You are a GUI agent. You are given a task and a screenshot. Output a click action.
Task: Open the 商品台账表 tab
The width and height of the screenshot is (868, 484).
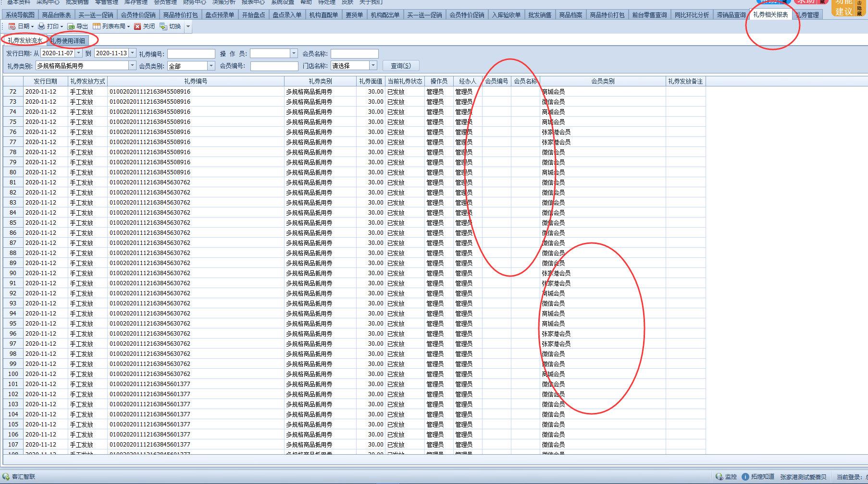pos(56,15)
